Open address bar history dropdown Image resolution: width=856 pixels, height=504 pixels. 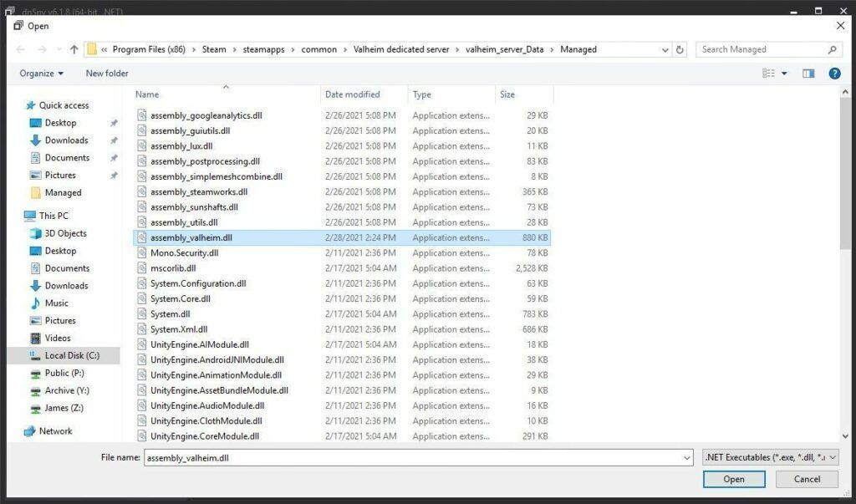(x=665, y=49)
